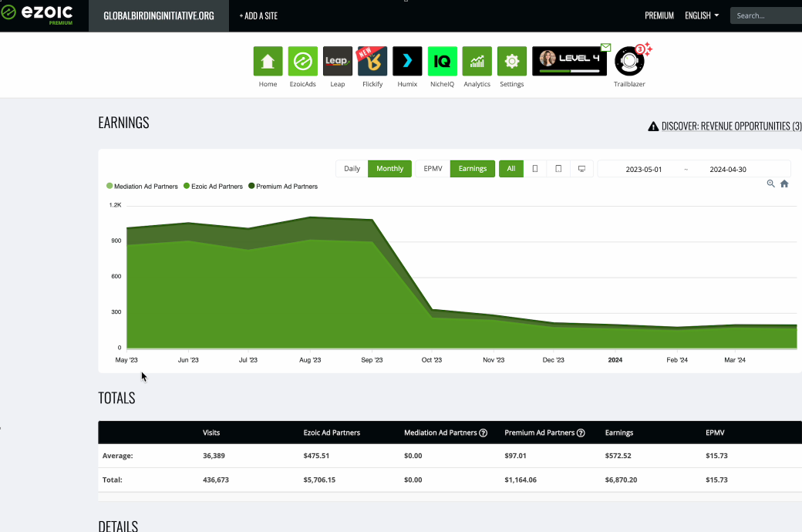The height and width of the screenshot is (532, 802).
Task: Open Discover: Revenue Opportunities (3) link
Action: click(x=731, y=126)
